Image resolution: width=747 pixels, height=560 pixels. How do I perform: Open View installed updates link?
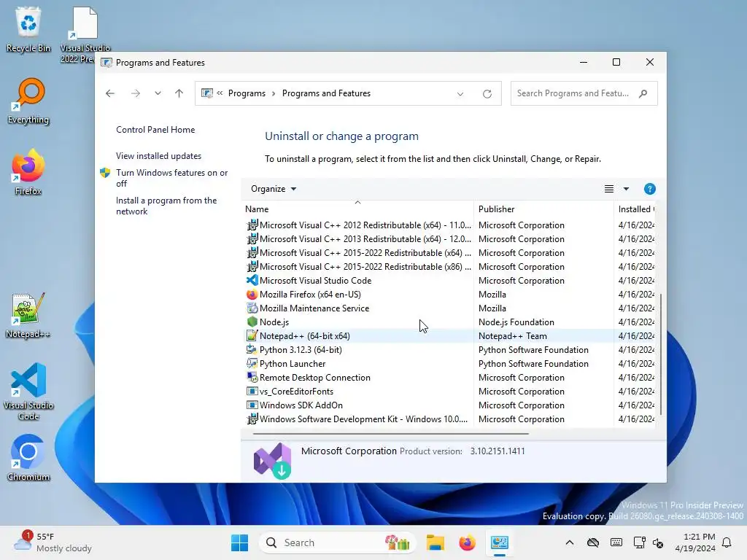[x=158, y=156]
